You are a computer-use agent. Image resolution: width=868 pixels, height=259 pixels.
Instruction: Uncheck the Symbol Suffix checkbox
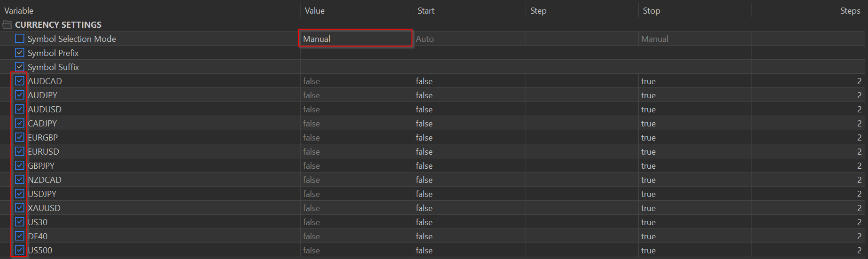coord(19,67)
